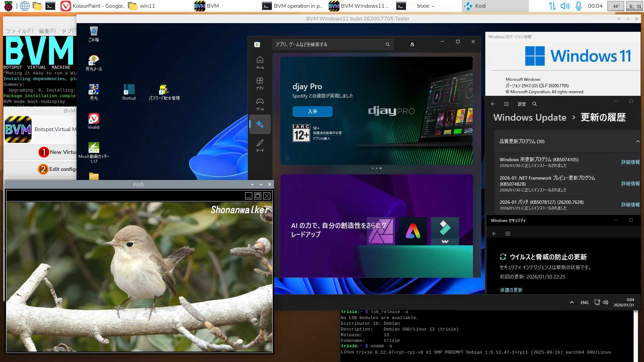Open the Settings hamburger navigation menu

point(506,104)
